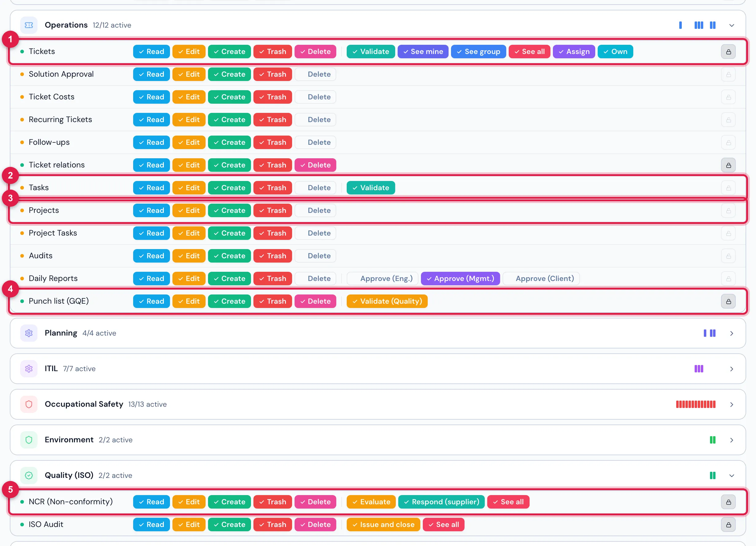
Task: Expand the Occupational Safety section chevron
Action: click(731, 405)
